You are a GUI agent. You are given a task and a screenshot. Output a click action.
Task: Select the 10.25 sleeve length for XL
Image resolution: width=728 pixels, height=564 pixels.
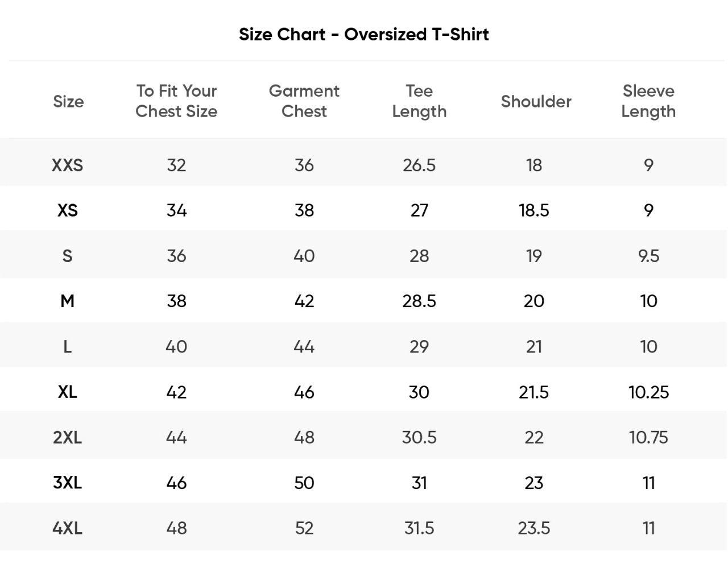pyautogui.click(x=648, y=392)
